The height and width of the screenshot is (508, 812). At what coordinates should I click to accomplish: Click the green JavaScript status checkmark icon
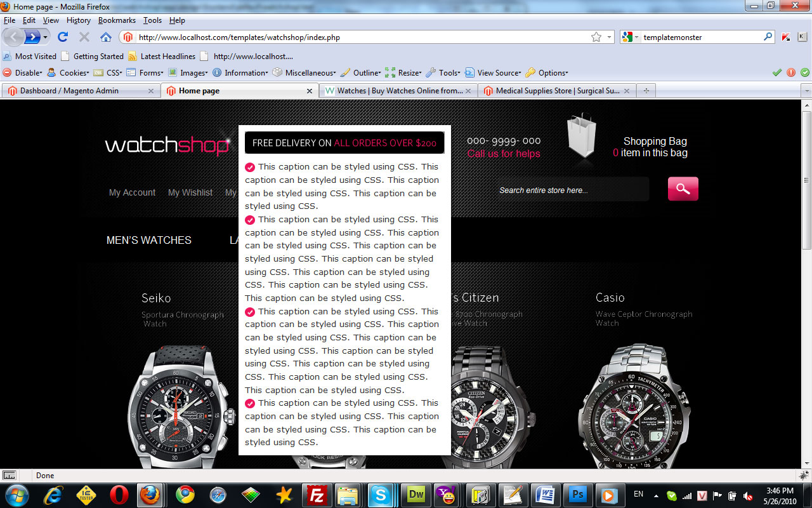(x=805, y=72)
